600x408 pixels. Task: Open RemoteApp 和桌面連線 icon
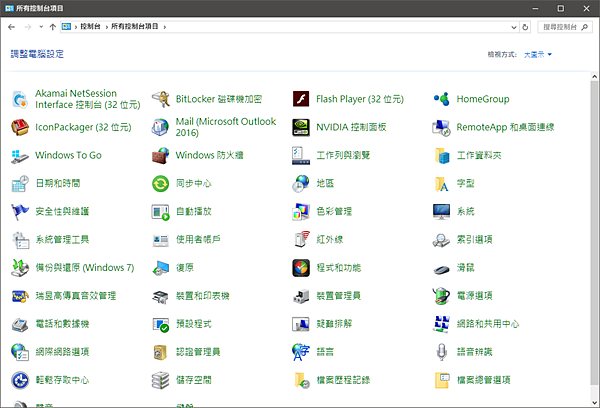tap(441, 127)
